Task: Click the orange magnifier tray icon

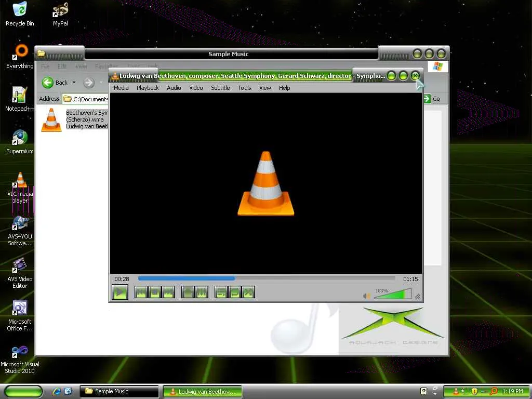Action: (494, 391)
